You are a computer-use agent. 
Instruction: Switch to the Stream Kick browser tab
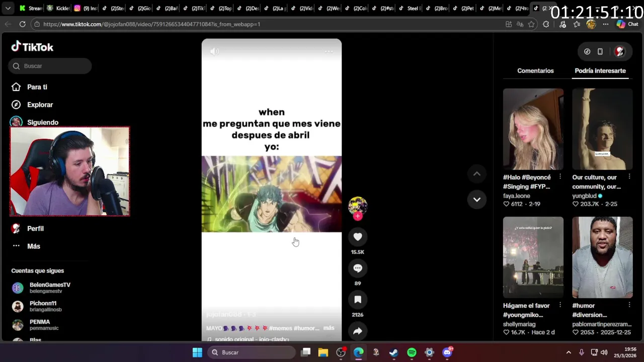click(31, 8)
